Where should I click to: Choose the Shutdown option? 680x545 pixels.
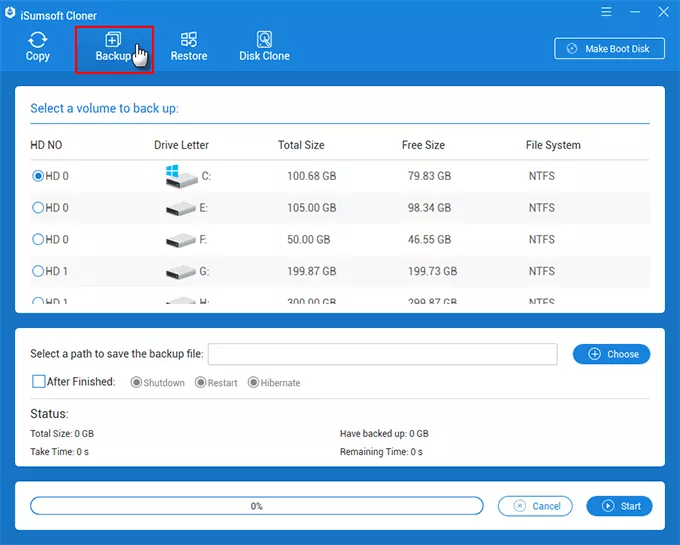(137, 383)
